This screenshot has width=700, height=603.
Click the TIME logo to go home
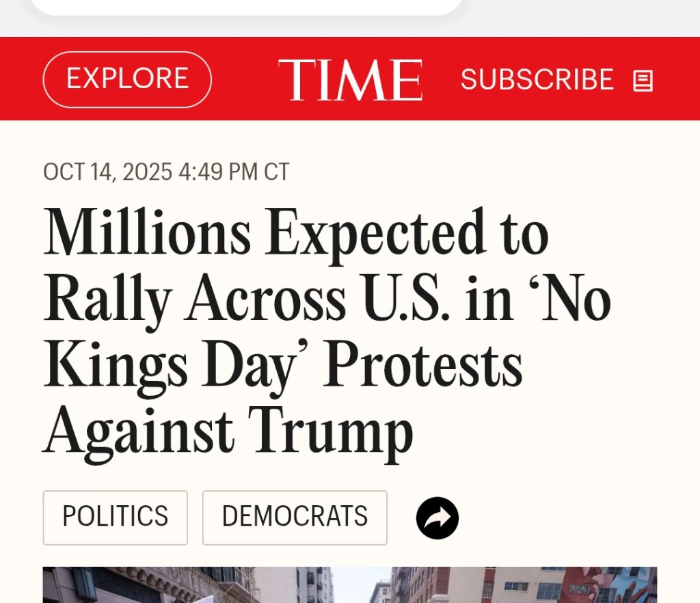tap(350, 80)
